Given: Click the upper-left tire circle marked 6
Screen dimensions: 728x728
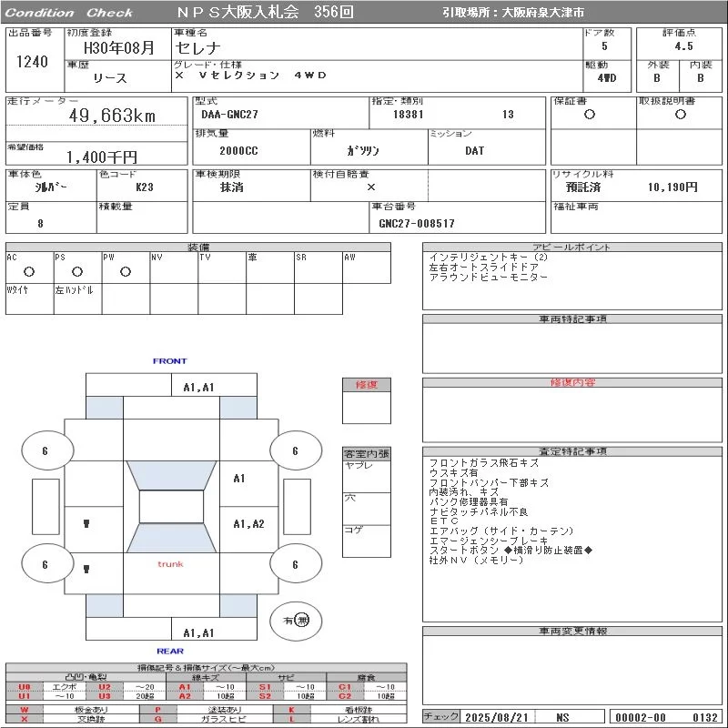Looking at the screenshot, I should pyautogui.click(x=45, y=450).
